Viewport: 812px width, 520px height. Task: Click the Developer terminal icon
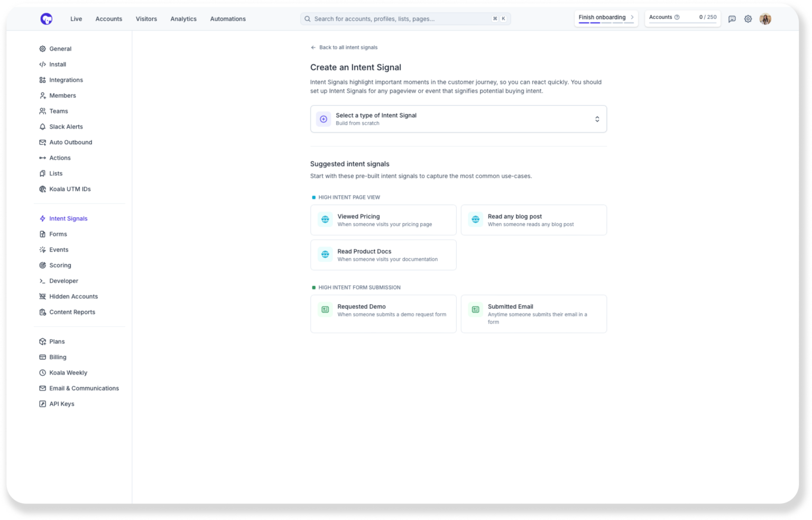click(x=42, y=281)
